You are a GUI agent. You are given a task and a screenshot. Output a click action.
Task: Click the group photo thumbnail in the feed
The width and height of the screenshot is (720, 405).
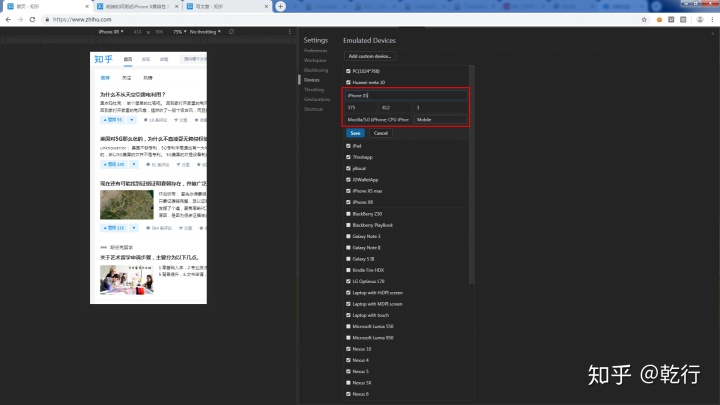pyautogui.click(x=127, y=279)
